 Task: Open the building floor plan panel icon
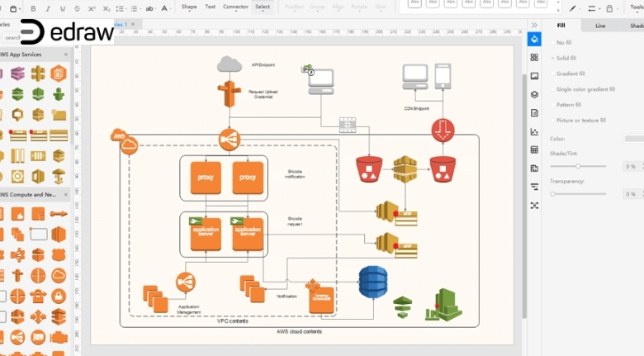pyautogui.click(x=534, y=169)
